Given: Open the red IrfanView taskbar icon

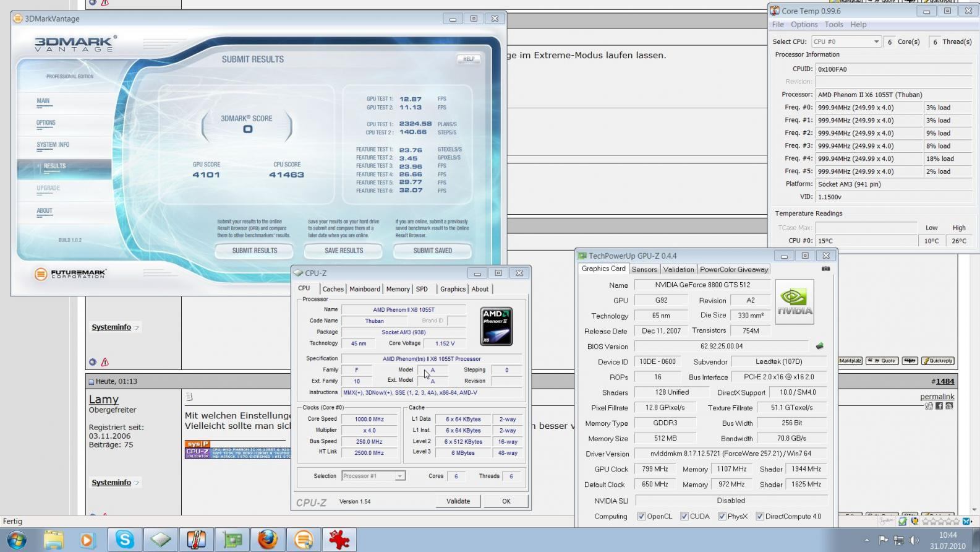Looking at the screenshot, I should [339, 540].
